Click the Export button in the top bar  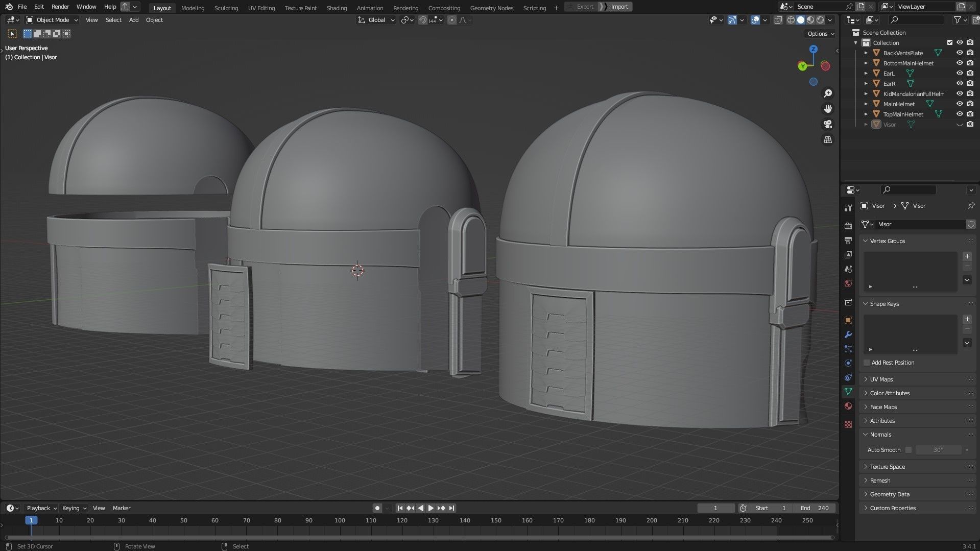581,7
